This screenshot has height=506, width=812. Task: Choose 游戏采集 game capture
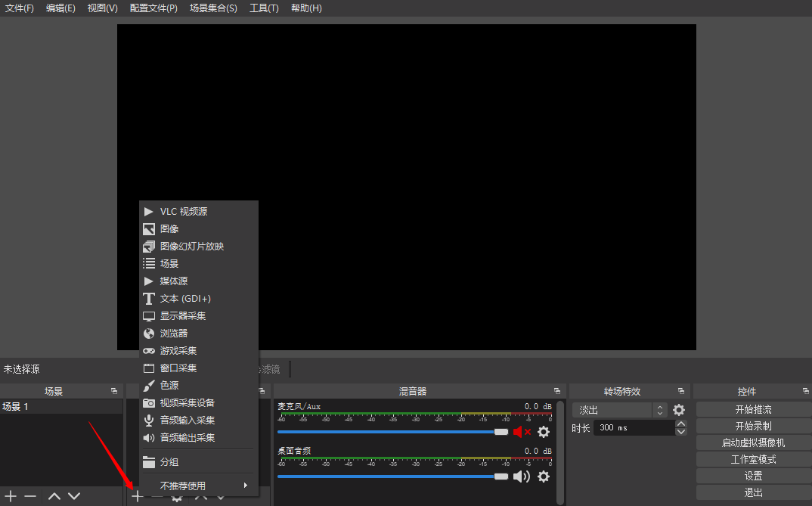[x=199, y=351]
